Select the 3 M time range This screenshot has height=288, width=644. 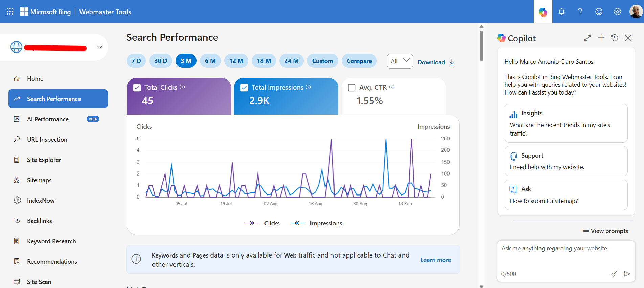pyautogui.click(x=186, y=61)
